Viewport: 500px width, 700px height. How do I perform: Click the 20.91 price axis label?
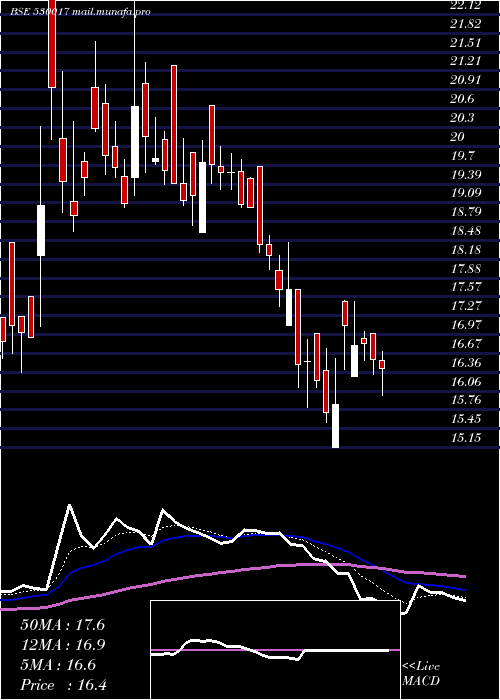466,80
